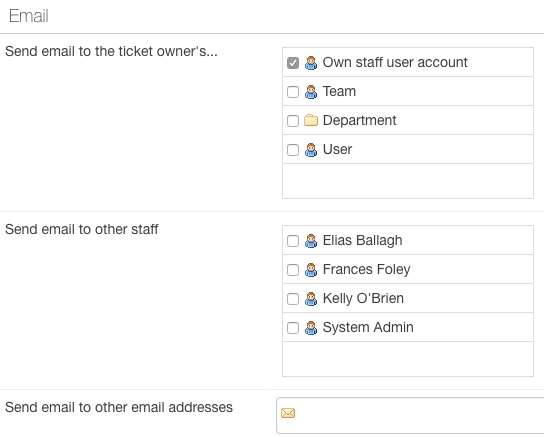The width and height of the screenshot is (544, 437).
Task: Click the person icon beside Own staff user account
Action: point(311,63)
